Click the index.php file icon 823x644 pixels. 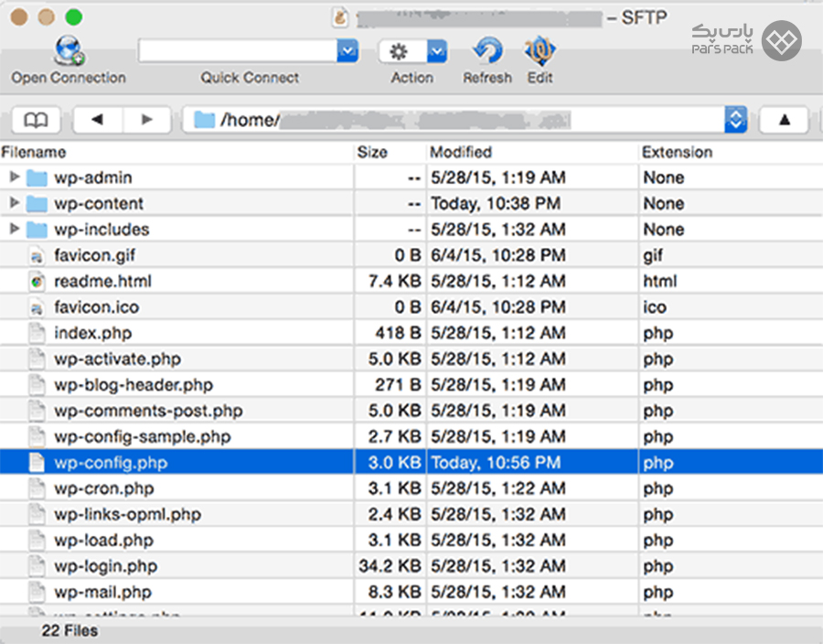(37, 333)
